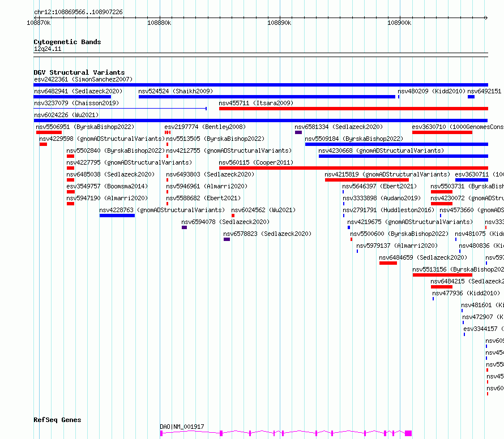Click the chr12:108869566..108907226 coordinates

point(78,12)
